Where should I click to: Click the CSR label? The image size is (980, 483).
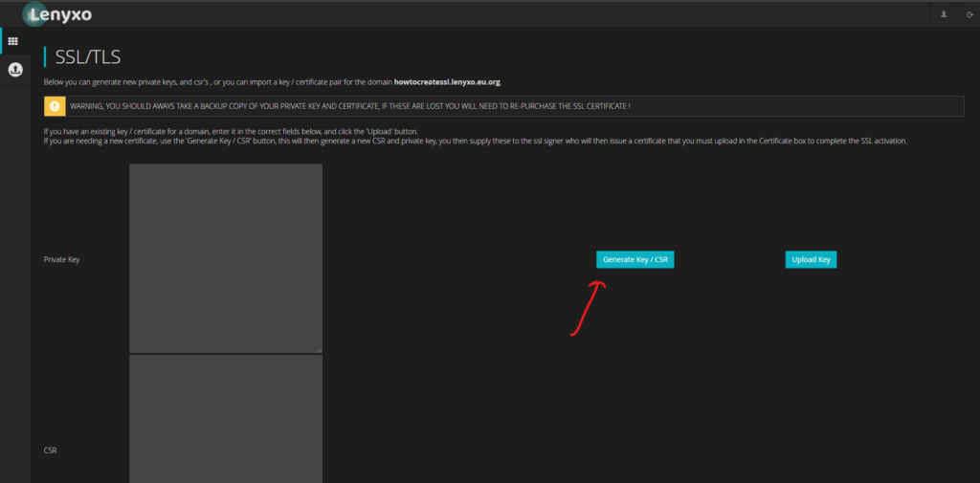(x=51, y=450)
